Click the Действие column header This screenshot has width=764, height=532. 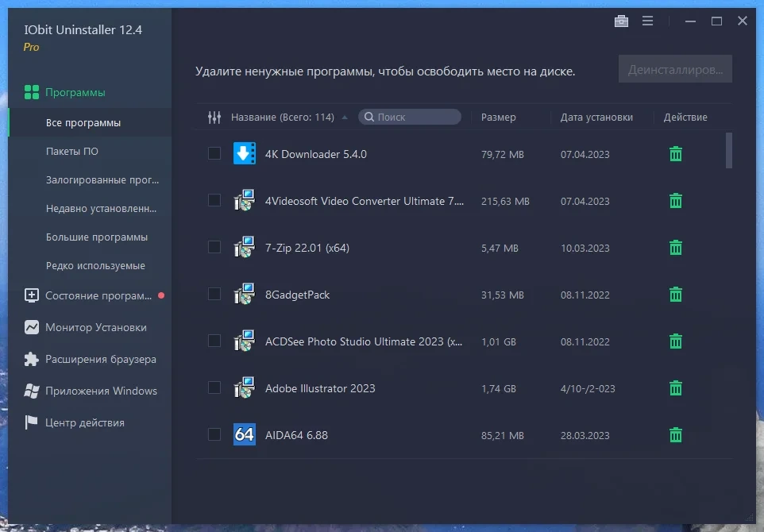pyautogui.click(x=685, y=117)
